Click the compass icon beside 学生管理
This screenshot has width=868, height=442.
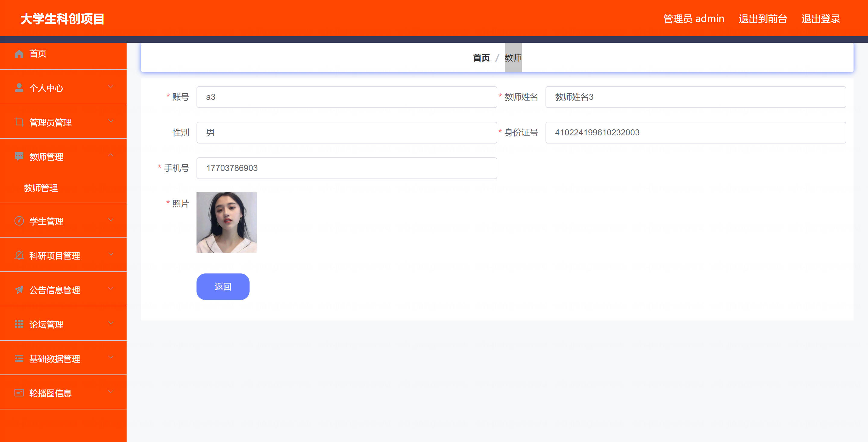coord(19,221)
